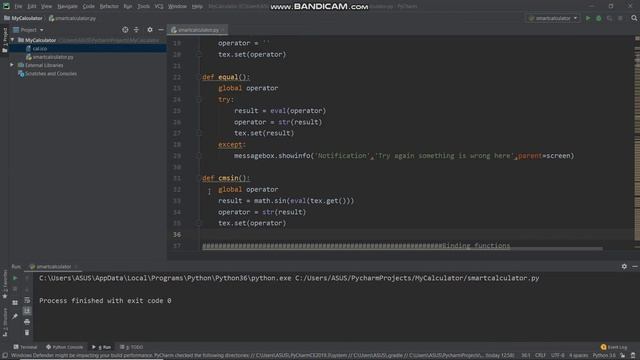Click line number 31 in gutter
640x360 pixels.
point(177,178)
